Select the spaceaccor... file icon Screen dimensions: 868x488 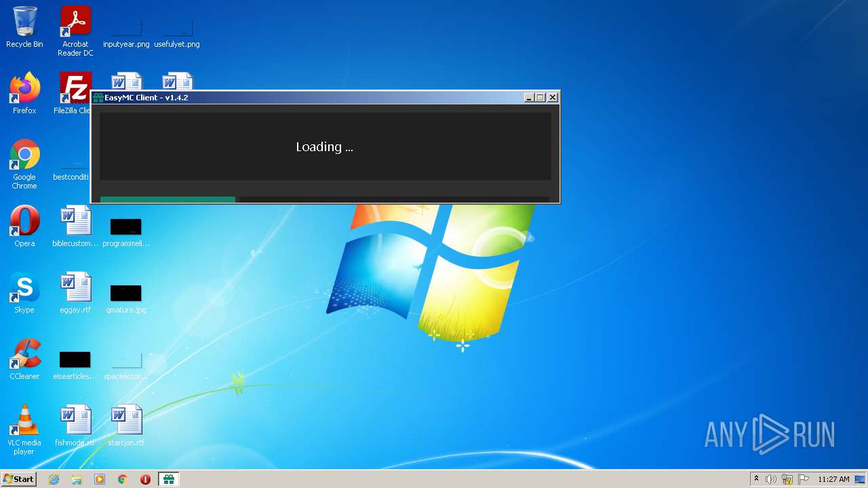(x=126, y=364)
